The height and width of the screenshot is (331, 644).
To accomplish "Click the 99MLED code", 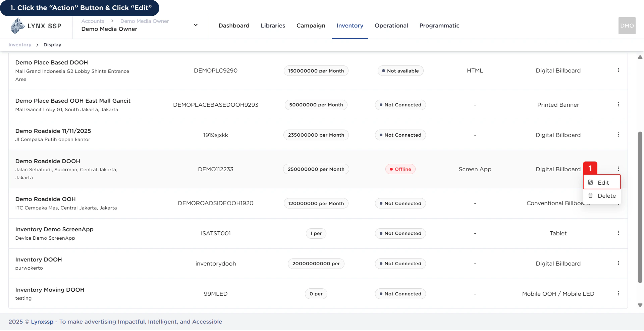I will point(216,294).
